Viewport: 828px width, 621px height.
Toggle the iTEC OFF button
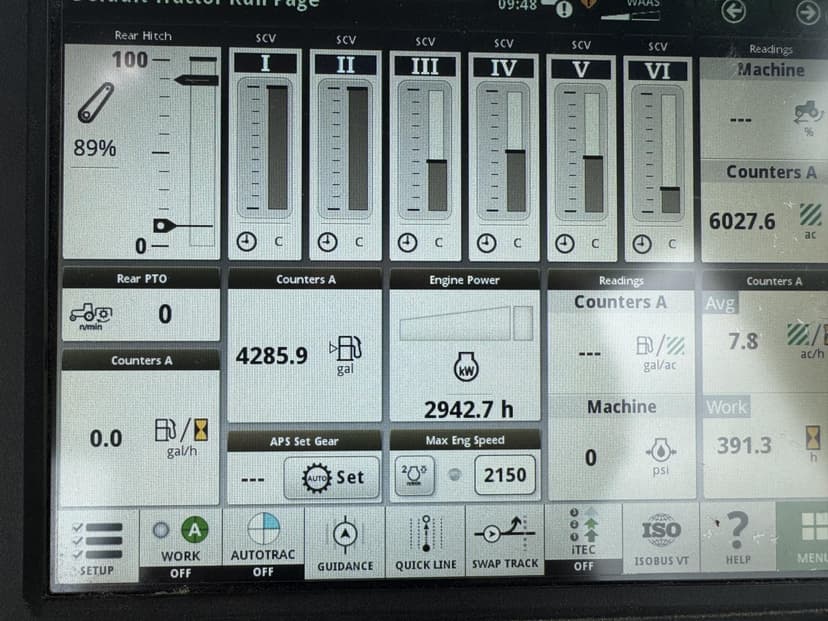point(583,541)
